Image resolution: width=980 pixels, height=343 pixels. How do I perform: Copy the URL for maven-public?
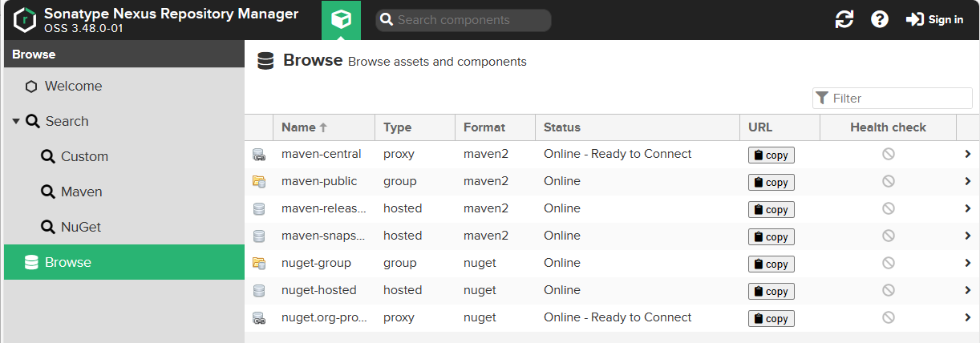pyautogui.click(x=771, y=183)
